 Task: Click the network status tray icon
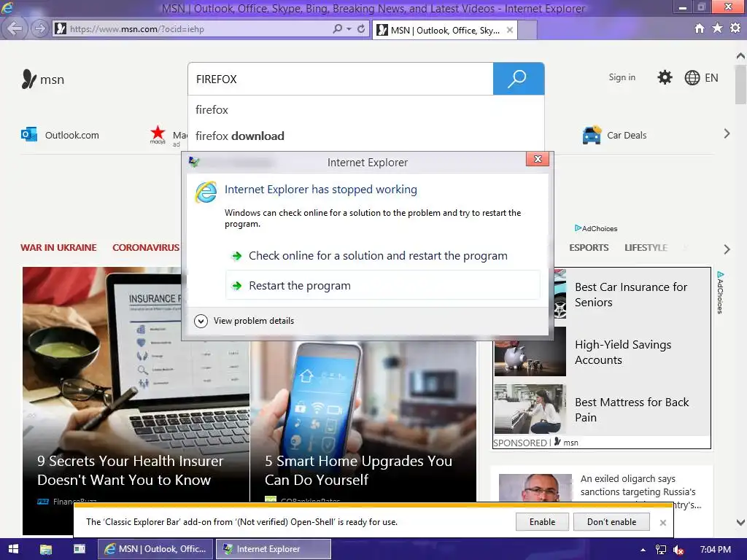pyautogui.click(x=661, y=550)
